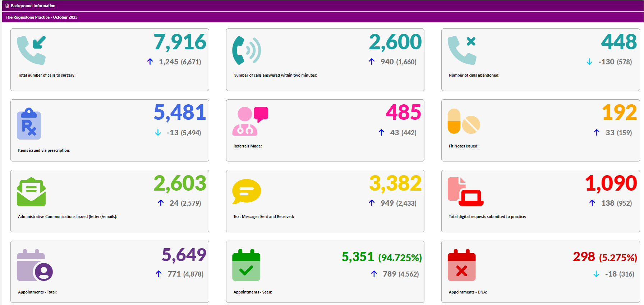The image size is (644, 305).
Task: Click label Administrative Communications Issued (letters/emails)
Action: pyautogui.click(x=68, y=217)
